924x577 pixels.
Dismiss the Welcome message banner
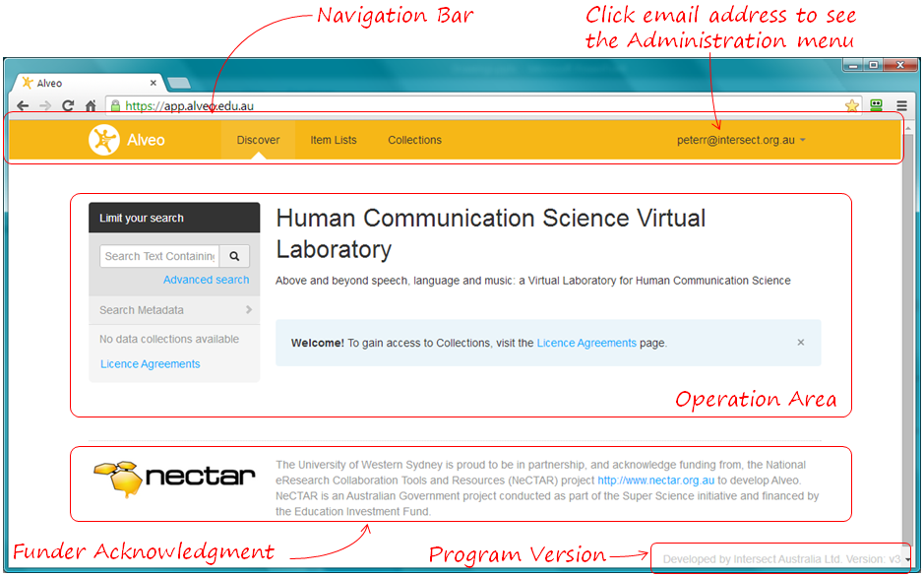pyautogui.click(x=801, y=343)
